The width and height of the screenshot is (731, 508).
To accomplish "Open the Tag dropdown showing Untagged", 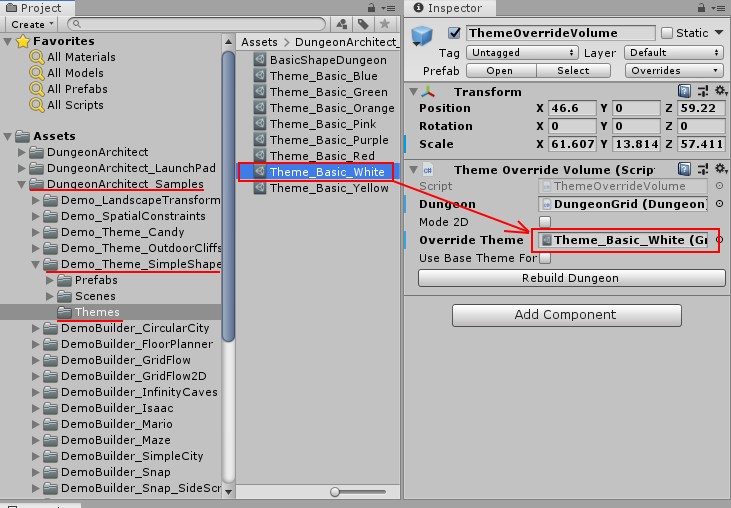I will click(523, 52).
